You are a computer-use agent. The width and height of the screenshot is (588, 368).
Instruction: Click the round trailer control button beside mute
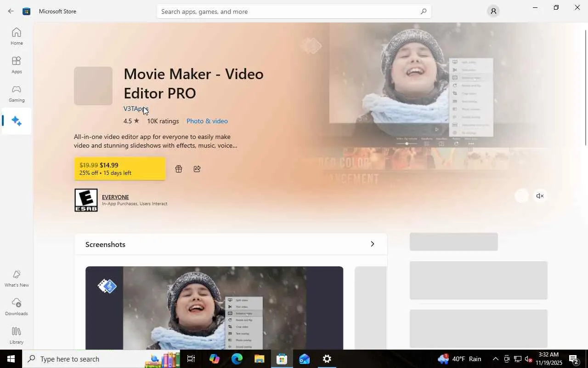[521, 196]
